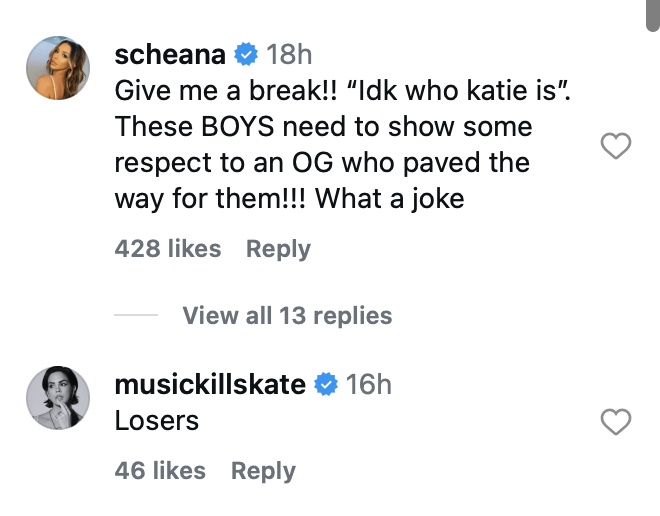The width and height of the screenshot is (660, 516).
Task: Like scheana's comment with the heart icon
Action: tap(615, 148)
